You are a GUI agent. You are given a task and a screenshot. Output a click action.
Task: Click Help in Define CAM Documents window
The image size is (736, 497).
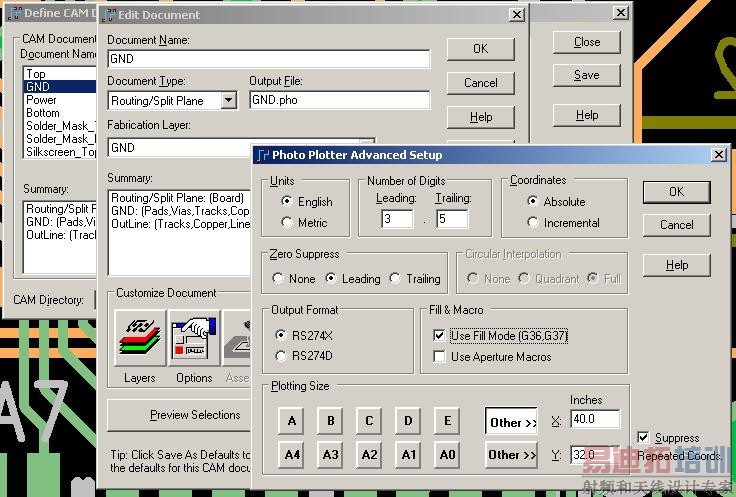point(587,115)
